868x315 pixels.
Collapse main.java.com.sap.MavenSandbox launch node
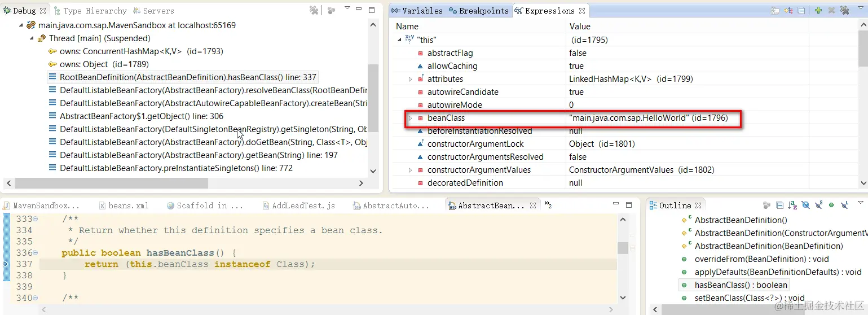tap(21, 25)
